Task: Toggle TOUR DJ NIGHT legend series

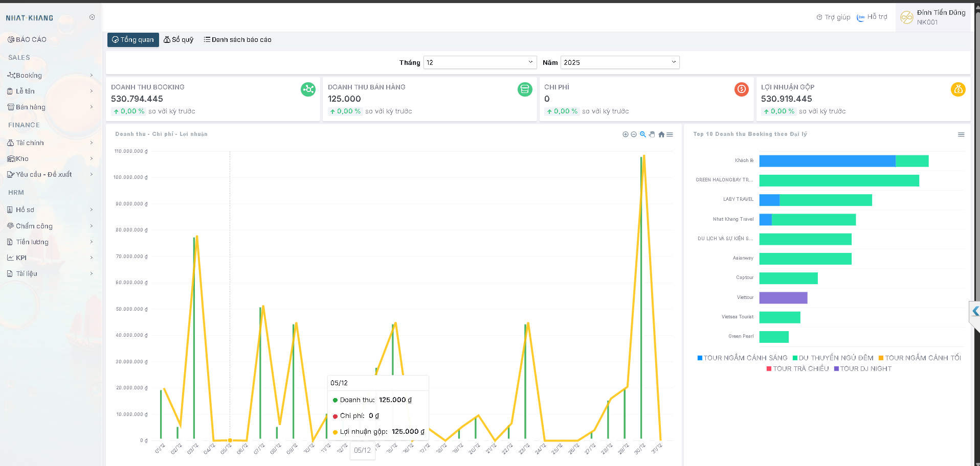Action: [865, 368]
